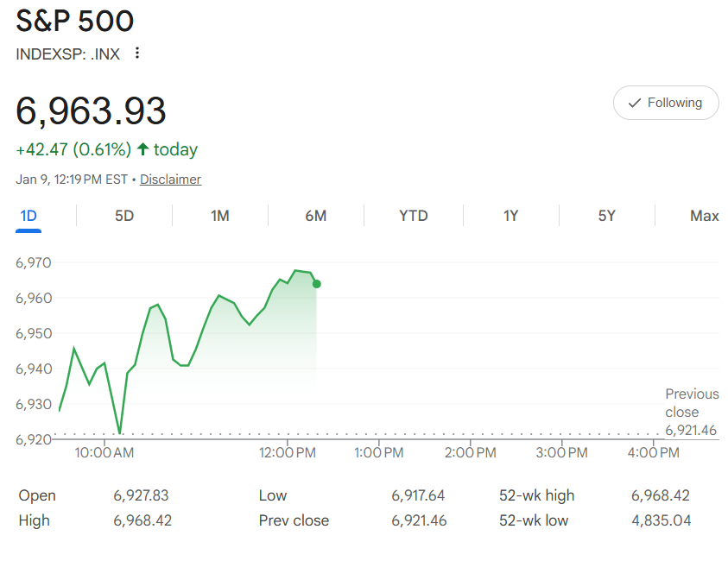Show the 6M chart range
The image size is (728, 561).
316,216
